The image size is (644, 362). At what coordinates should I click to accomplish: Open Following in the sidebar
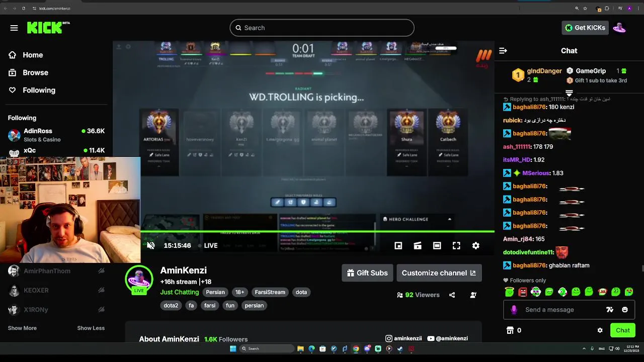click(39, 90)
